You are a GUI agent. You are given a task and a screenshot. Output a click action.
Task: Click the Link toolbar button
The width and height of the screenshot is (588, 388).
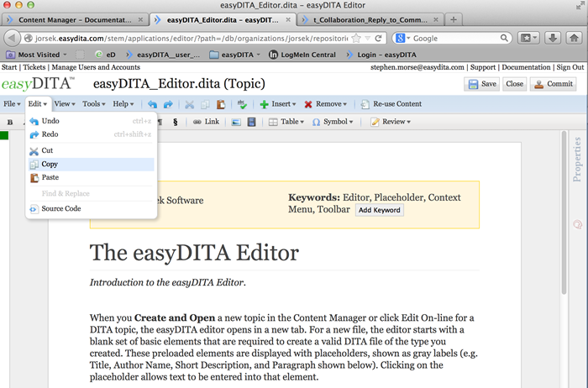(x=207, y=122)
